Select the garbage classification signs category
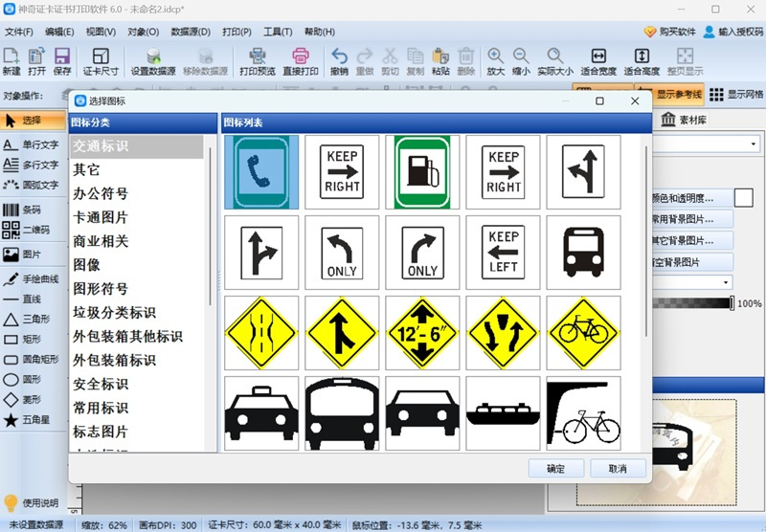 click(x=114, y=313)
